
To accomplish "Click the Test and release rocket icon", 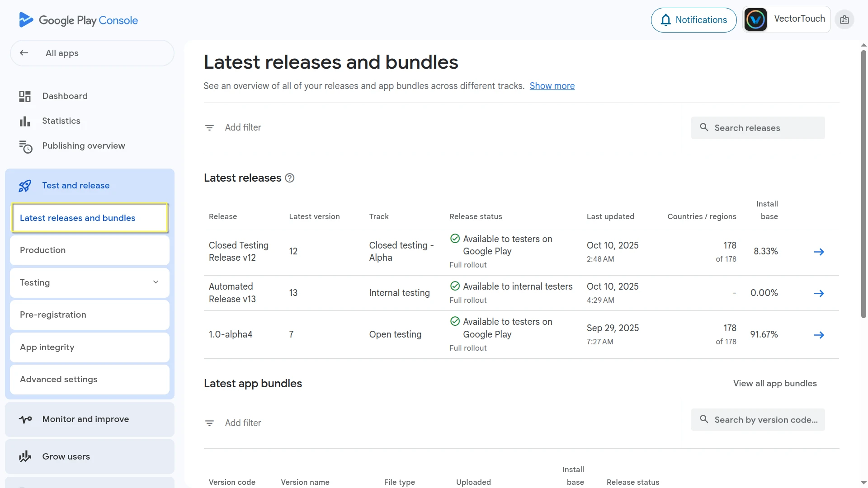I will click(25, 185).
